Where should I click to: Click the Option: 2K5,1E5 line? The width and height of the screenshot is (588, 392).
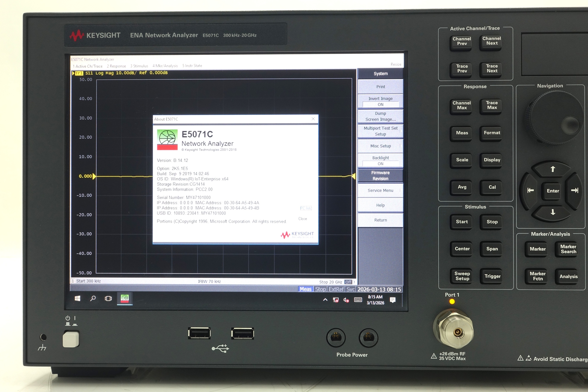coord(173,169)
